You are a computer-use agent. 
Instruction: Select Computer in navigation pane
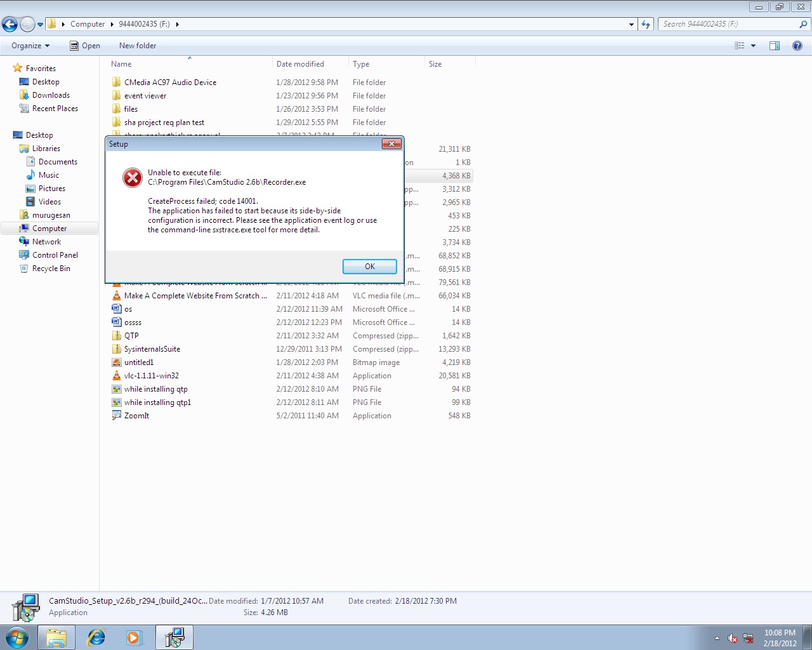coord(49,229)
